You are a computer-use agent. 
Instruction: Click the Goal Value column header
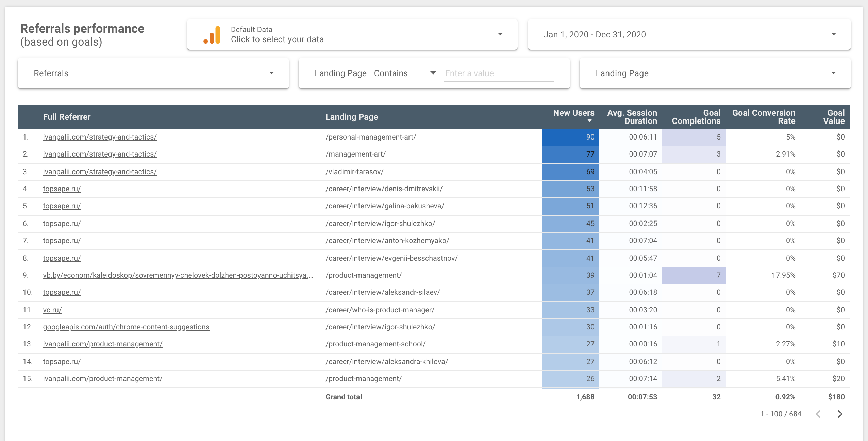[x=833, y=117]
